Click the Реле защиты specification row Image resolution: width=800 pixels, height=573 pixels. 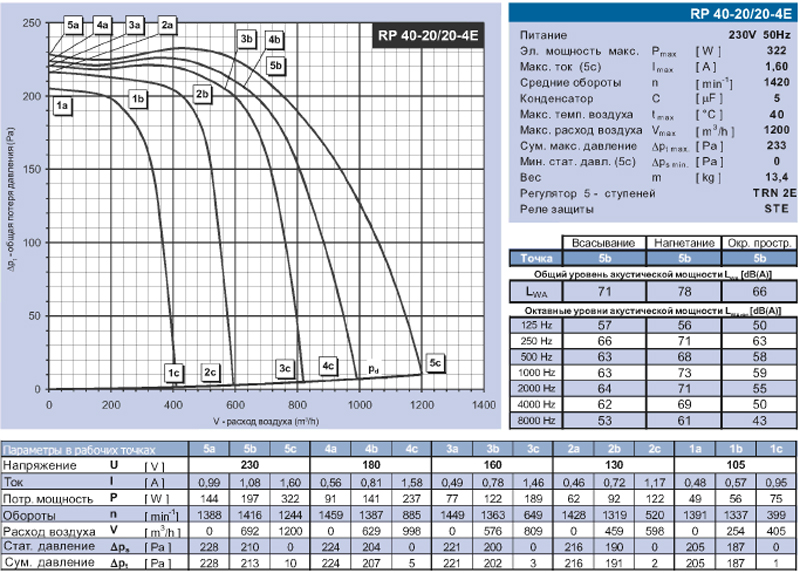pyautogui.click(x=558, y=210)
